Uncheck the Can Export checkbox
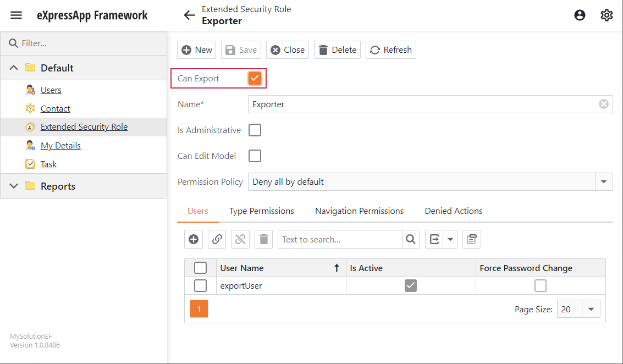Image resolution: width=623 pixels, height=364 pixels. pyautogui.click(x=255, y=78)
